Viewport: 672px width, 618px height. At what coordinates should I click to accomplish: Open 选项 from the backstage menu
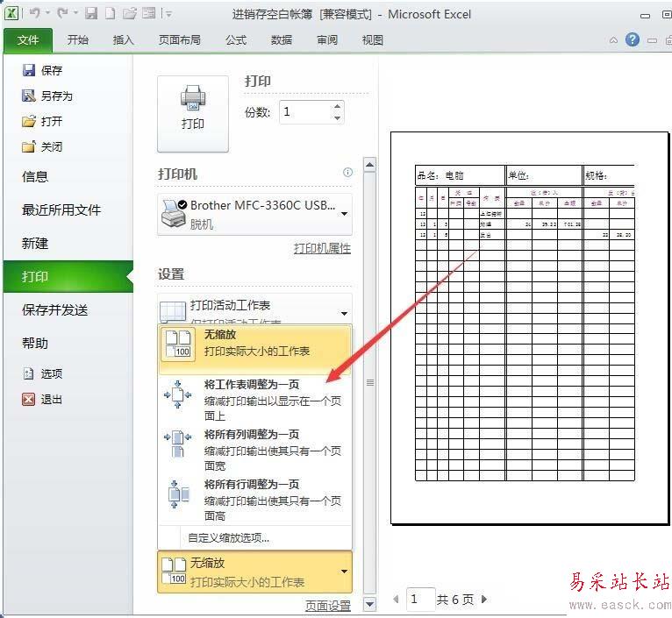coord(42,373)
